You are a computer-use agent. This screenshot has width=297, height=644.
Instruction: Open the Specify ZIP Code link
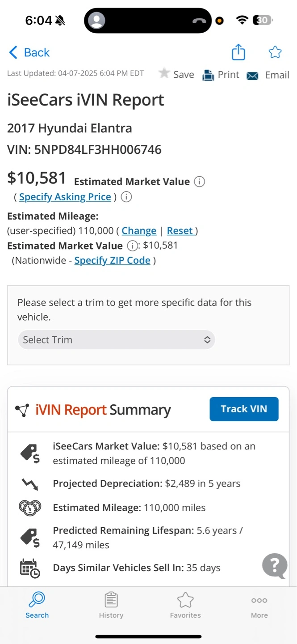[x=112, y=260]
